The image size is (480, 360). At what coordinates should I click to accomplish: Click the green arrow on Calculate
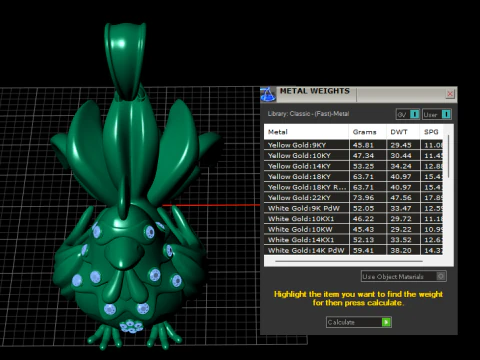(386, 322)
